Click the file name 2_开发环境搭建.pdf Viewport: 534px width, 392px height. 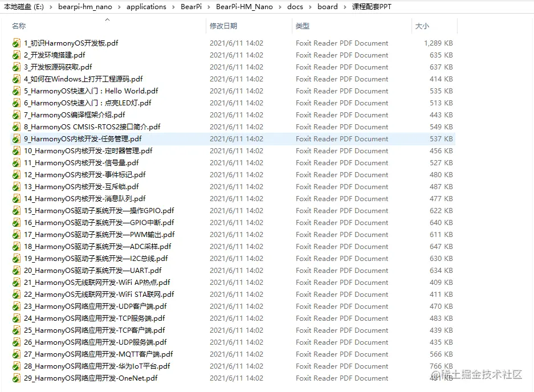(55, 55)
